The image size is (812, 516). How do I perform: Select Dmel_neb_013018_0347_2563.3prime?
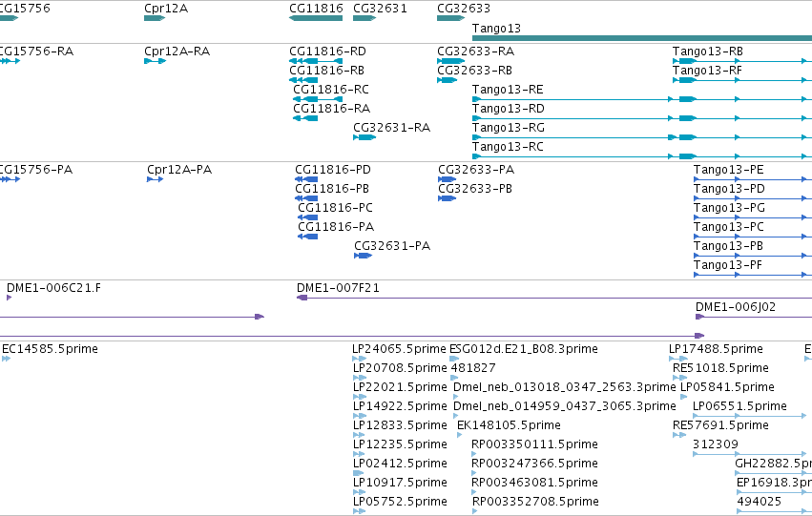pos(565,387)
